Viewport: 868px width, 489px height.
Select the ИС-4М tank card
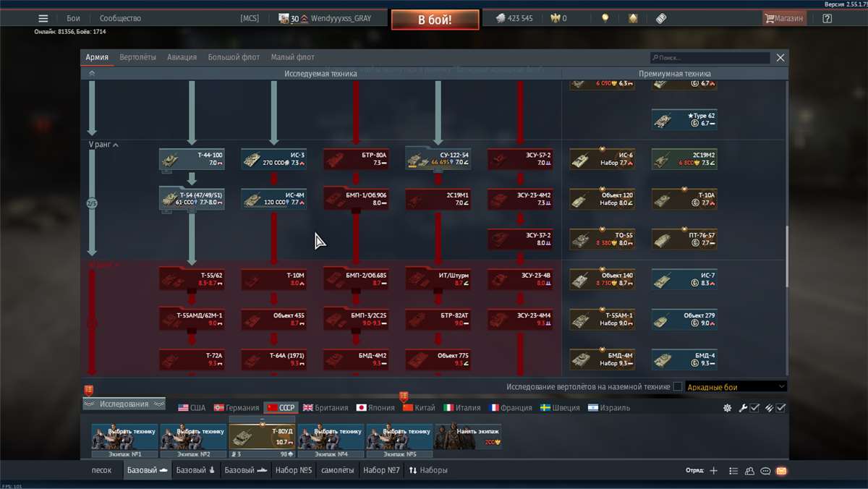pos(273,199)
